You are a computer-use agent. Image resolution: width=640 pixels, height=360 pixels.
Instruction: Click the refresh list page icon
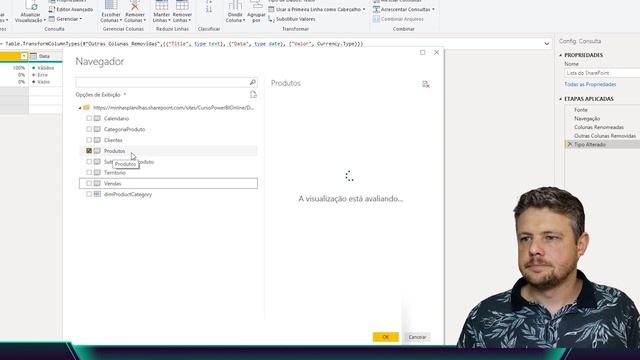coord(253,95)
